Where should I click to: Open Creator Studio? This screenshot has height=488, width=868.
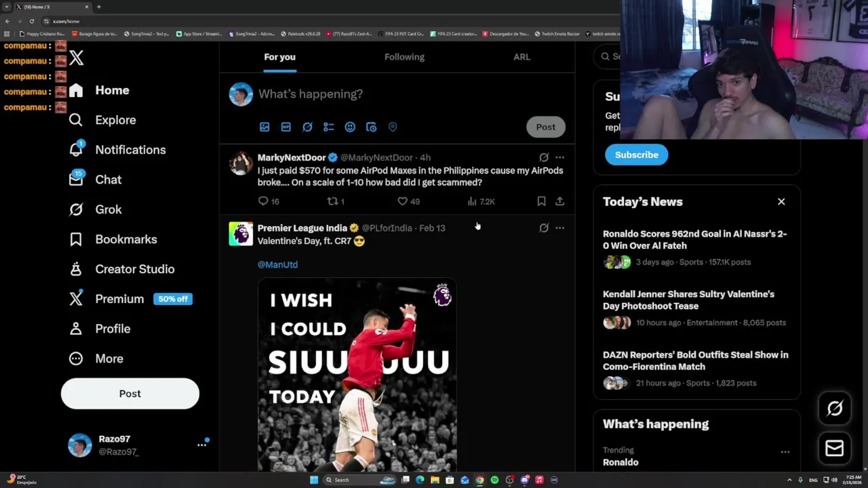click(x=121, y=269)
